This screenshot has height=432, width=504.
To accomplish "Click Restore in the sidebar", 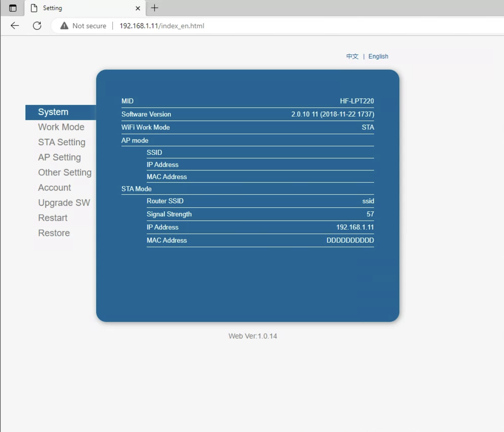I will [x=54, y=233].
